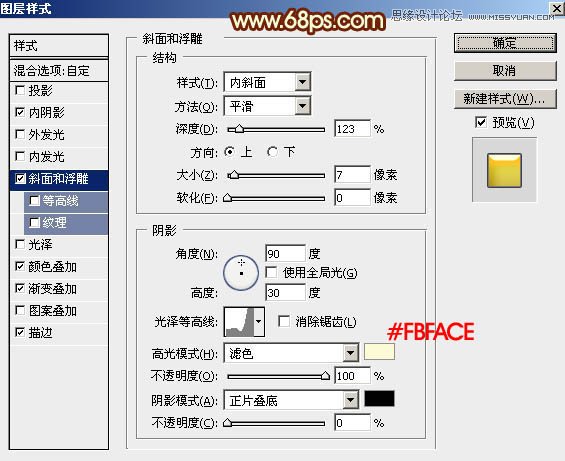Click the 确定 OK button

pos(505,43)
